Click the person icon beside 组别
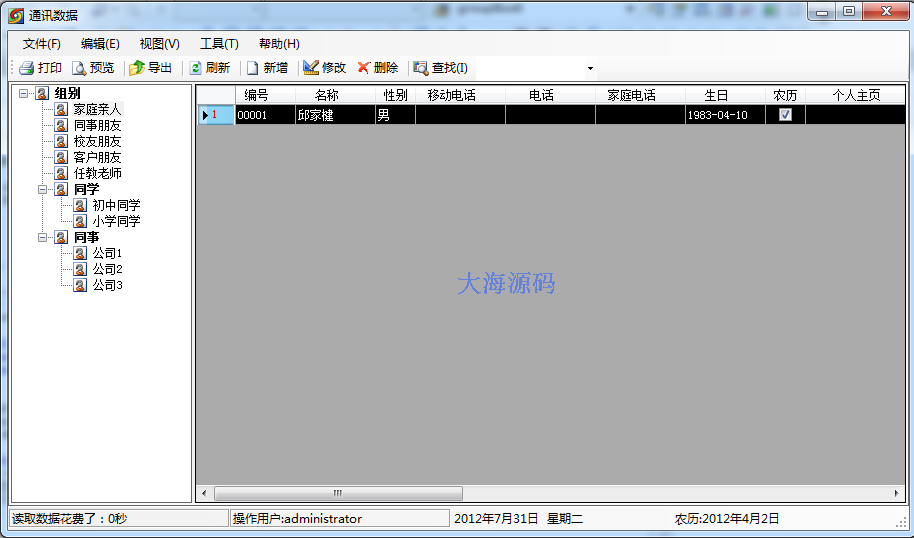The width and height of the screenshot is (914, 538). tap(42, 93)
